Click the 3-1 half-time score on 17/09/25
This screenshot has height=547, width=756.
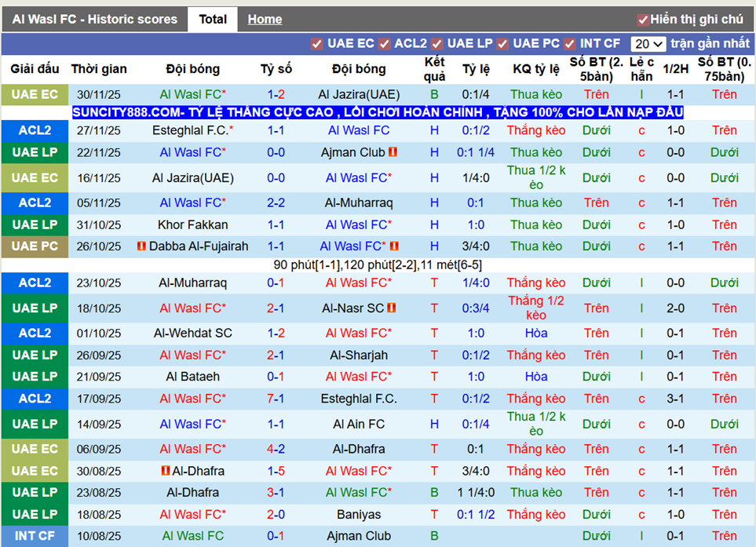pyautogui.click(x=675, y=399)
